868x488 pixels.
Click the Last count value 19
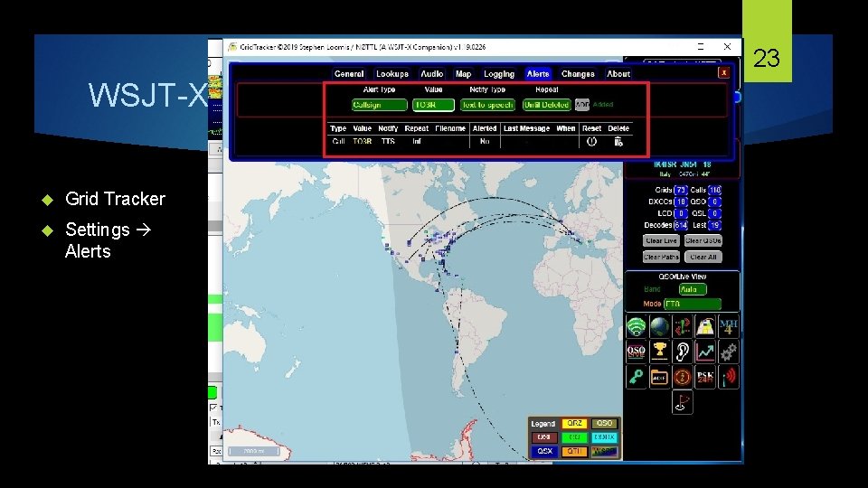(x=714, y=225)
